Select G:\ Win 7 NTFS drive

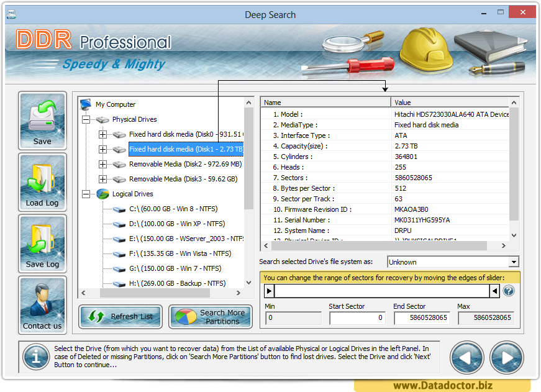[175, 268]
